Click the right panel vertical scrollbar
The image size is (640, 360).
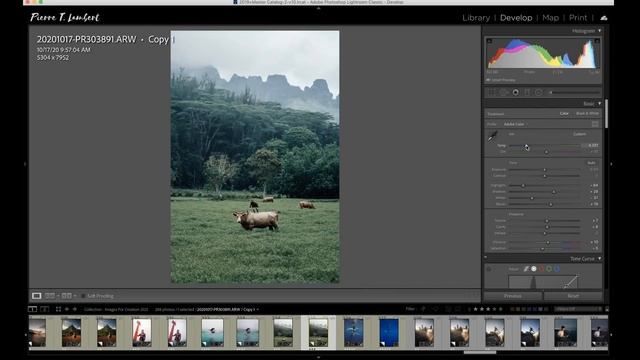607,113
